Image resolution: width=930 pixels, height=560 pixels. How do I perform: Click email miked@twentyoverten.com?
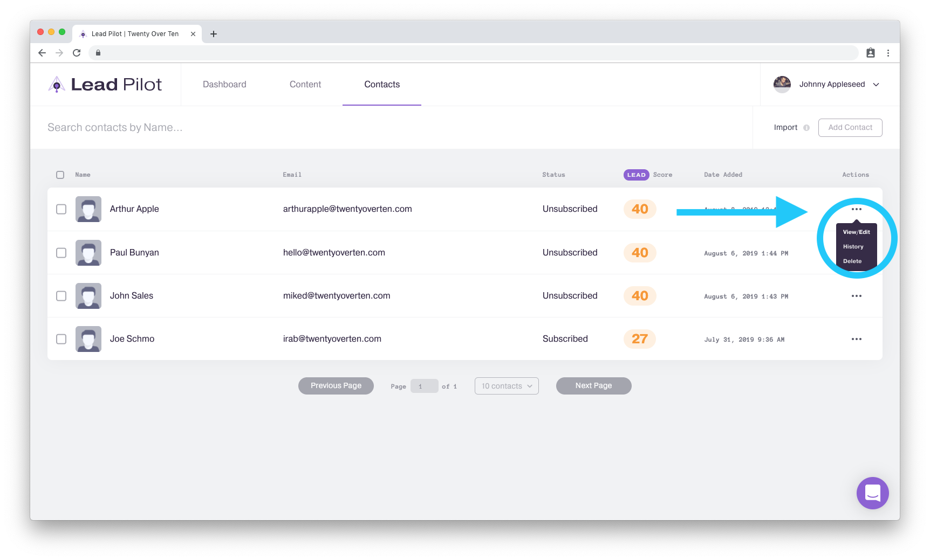pyautogui.click(x=337, y=296)
